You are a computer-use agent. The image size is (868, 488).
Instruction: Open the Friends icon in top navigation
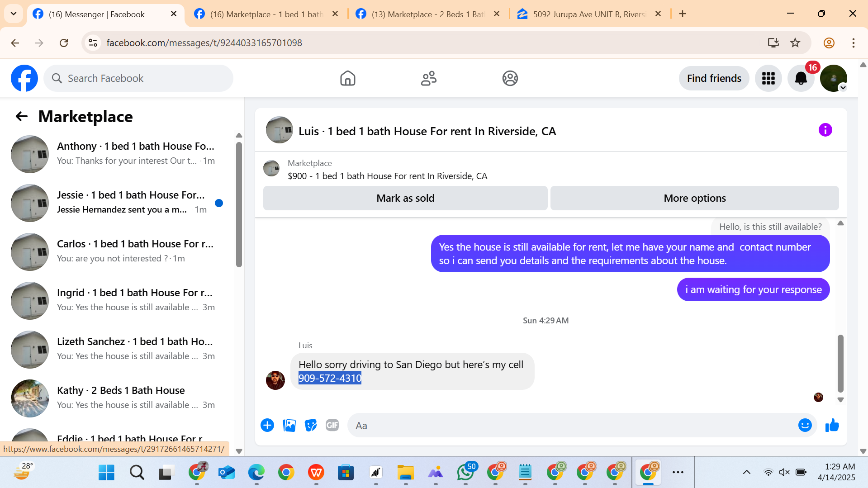coord(428,78)
